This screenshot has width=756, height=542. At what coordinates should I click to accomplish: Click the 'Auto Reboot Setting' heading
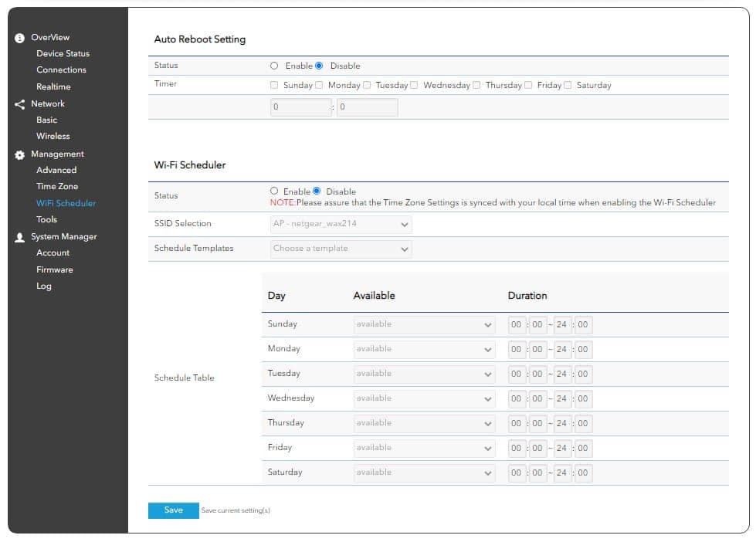coord(199,39)
